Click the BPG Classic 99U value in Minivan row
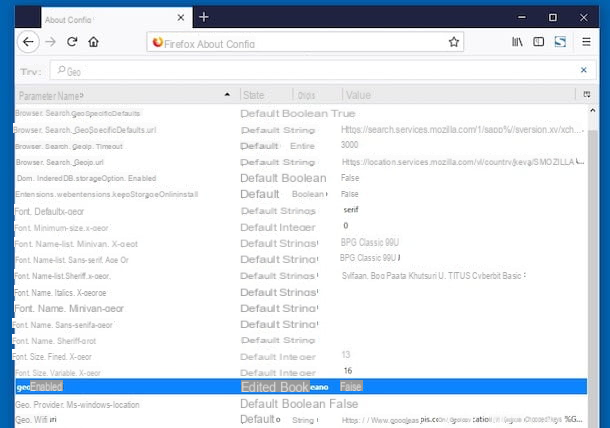The height and width of the screenshot is (428, 610). [x=370, y=242]
